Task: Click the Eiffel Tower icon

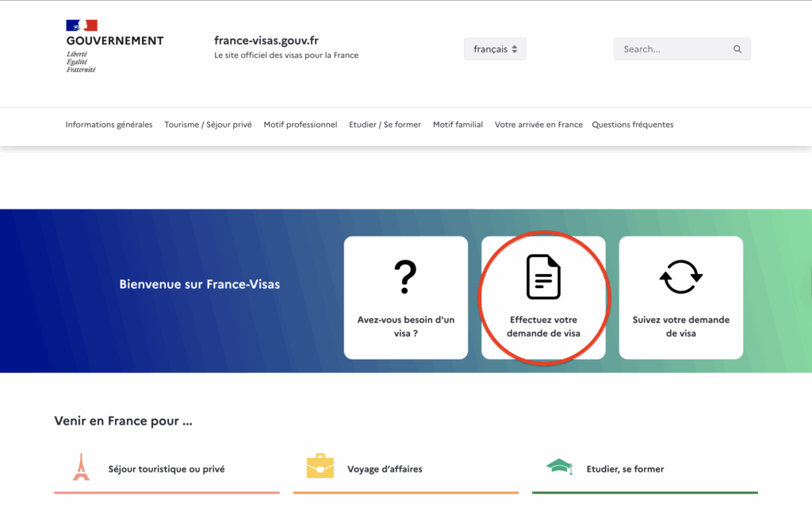Action: click(x=81, y=468)
